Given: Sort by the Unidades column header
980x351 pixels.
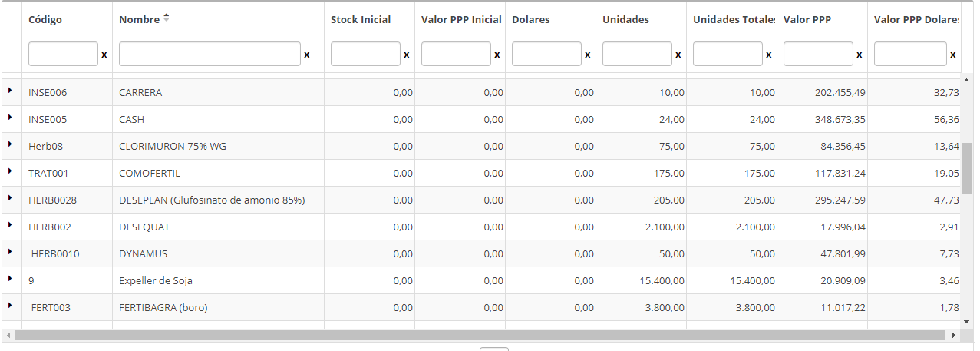Looking at the screenshot, I should tap(625, 19).
